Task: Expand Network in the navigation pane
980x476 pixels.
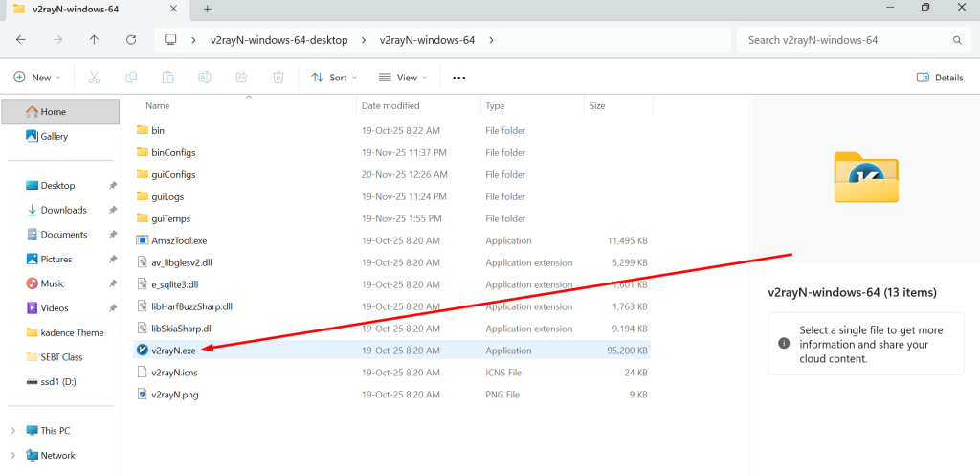Action: (13, 455)
